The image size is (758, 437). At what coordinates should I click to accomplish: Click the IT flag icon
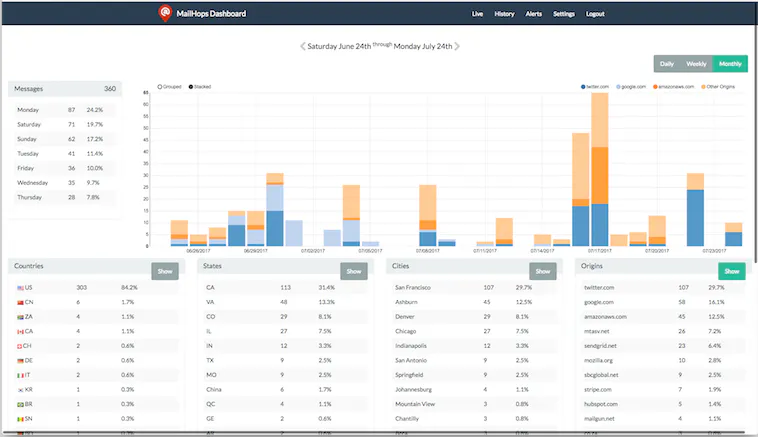pos(20,375)
